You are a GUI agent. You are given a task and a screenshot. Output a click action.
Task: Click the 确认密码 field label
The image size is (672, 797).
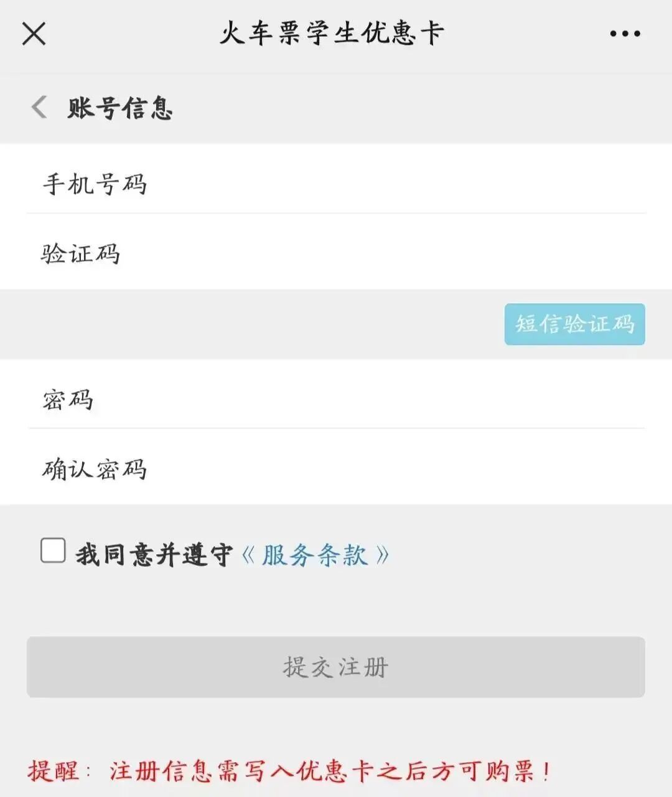(x=95, y=469)
